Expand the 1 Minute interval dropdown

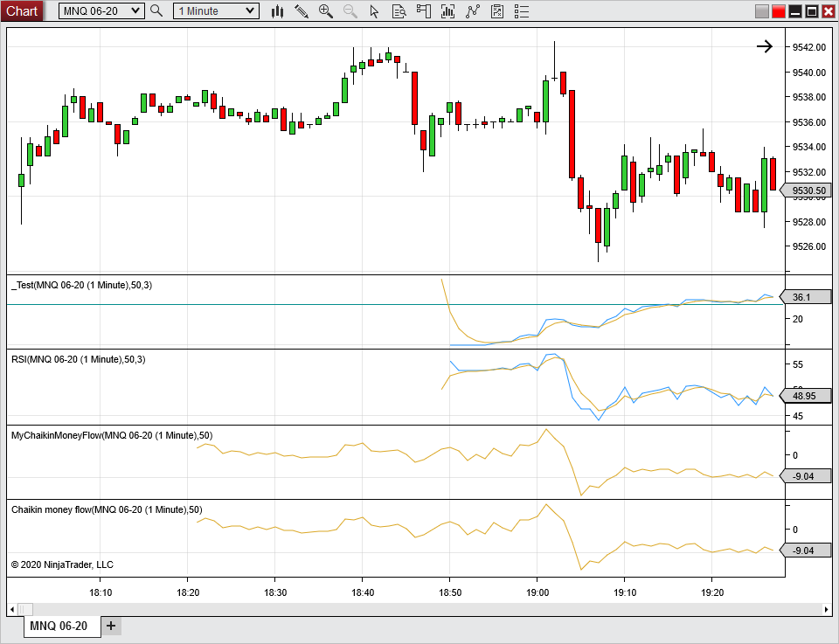[x=216, y=10]
